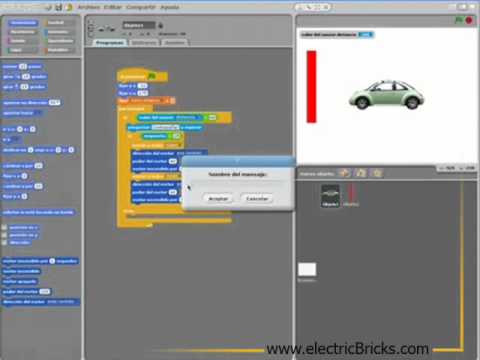Click the 'deslizar en segs a x y' block

(x=38, y=150)
